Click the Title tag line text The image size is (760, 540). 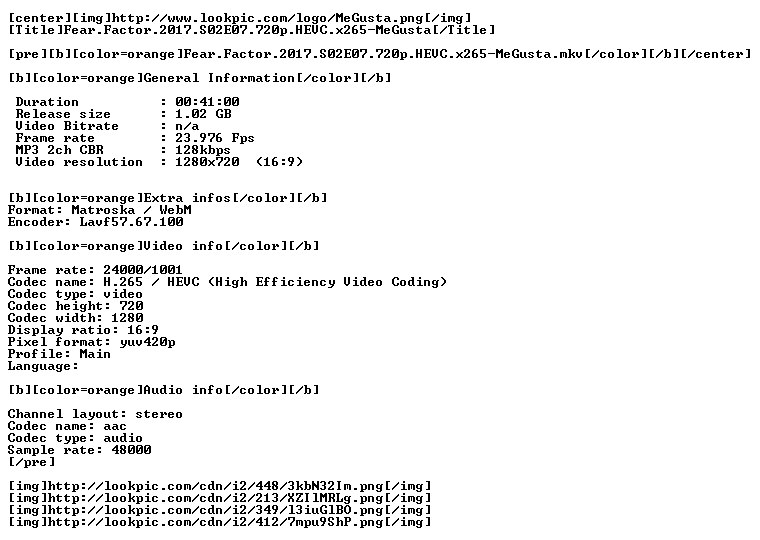[252, 30]
